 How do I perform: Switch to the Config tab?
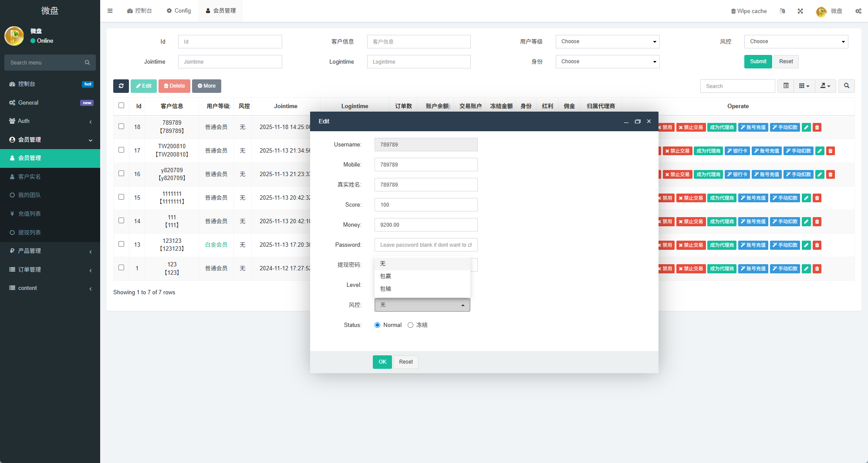coord(179,11)
